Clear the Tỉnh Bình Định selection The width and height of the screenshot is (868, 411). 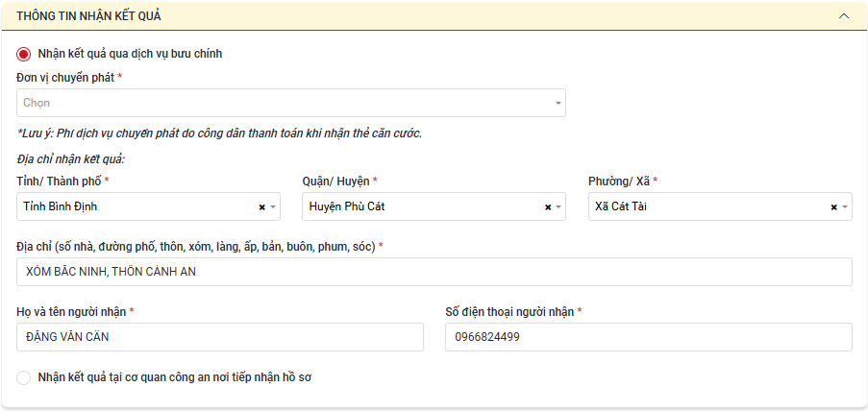tap(262, 206)
